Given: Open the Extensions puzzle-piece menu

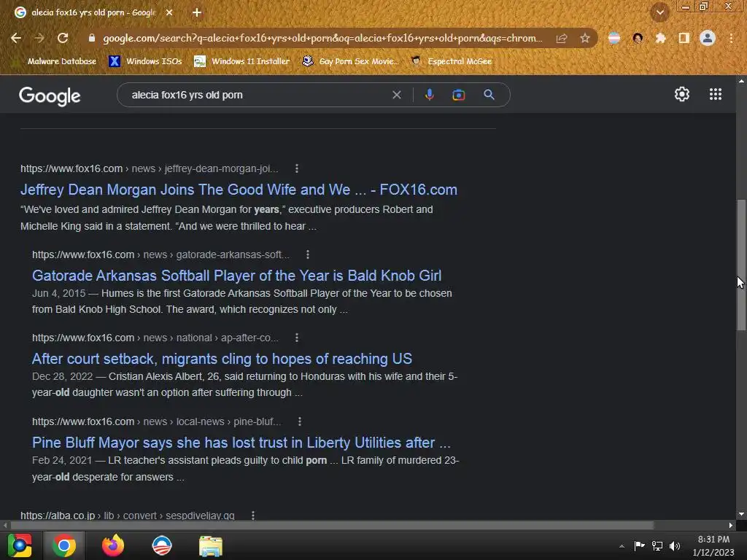Looking at the screenshot, I should [660, 38].
